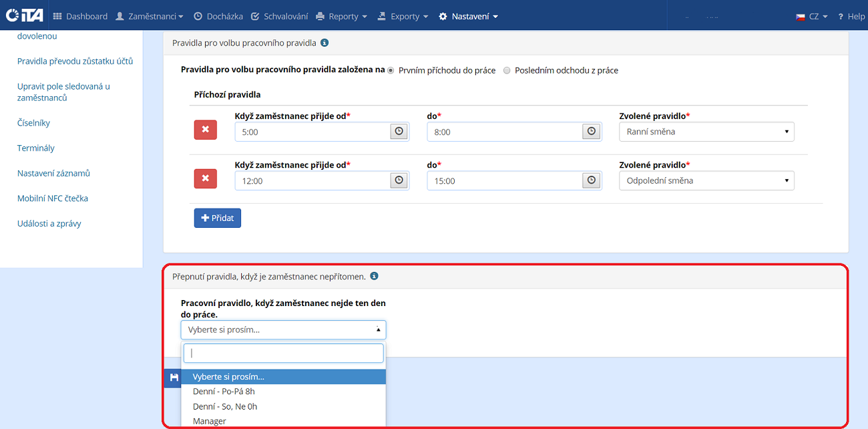The image size is (868, 429).
Task: Open the CZ language selector
Action: click(812, 16)
